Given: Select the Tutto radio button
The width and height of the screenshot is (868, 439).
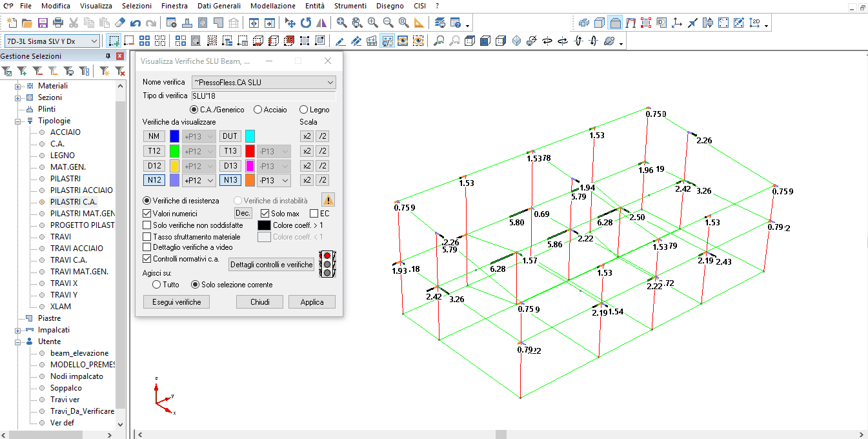Looking at the screenshot, I should (156, 285).
